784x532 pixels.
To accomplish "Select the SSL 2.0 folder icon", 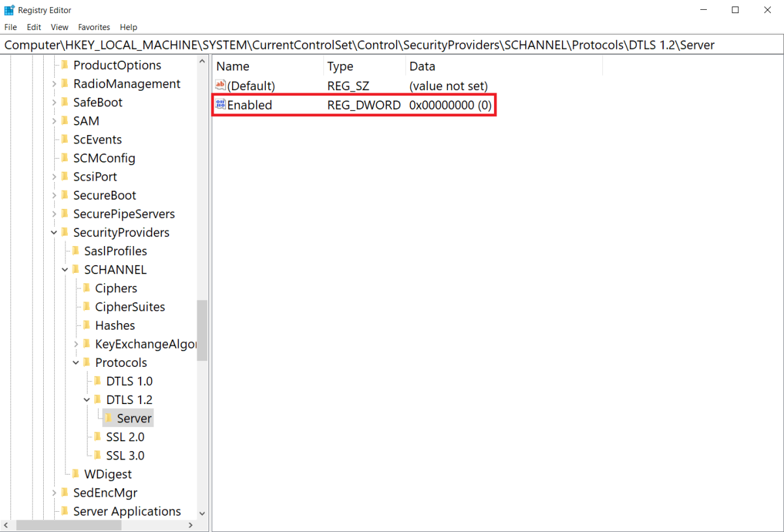I will [98, 437].
